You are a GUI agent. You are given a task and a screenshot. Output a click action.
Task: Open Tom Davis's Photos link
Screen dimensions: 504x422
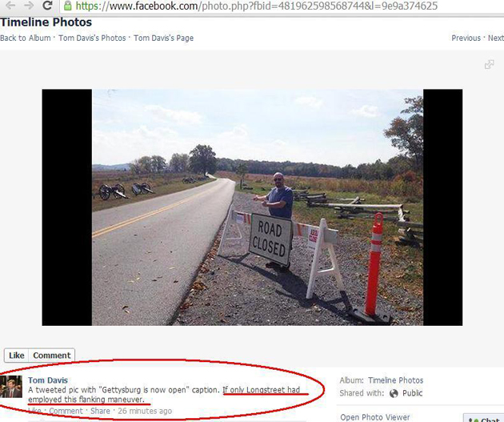(92, 38)
